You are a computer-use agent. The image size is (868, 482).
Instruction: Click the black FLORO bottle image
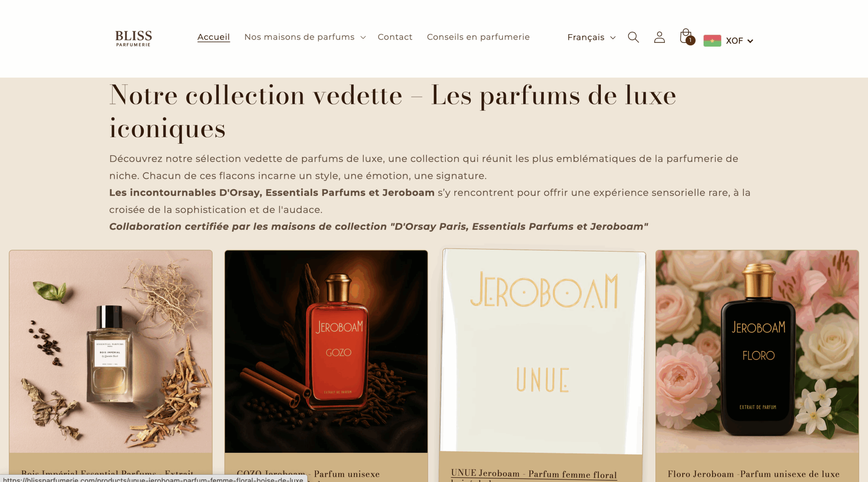757,351
